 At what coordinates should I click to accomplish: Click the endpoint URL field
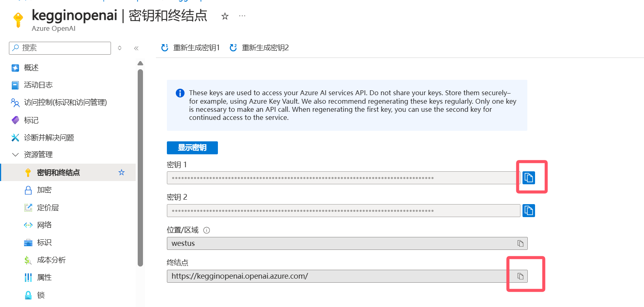[x=347, y=276]
